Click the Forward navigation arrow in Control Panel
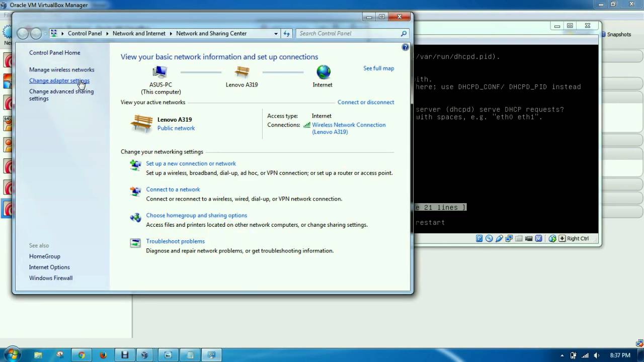The image size is (644, 362). [36, 34]
